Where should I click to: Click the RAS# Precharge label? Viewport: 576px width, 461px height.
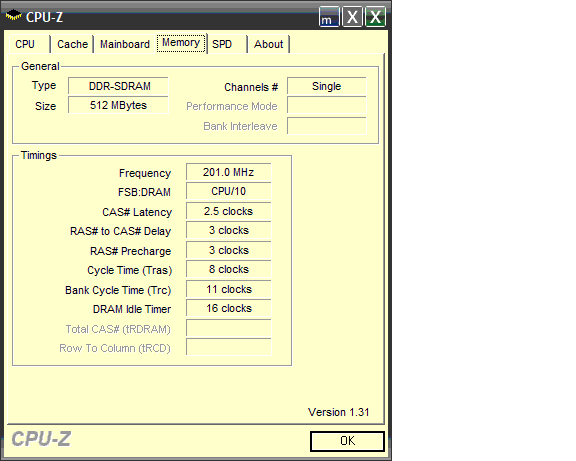click(x=130, y=251)
